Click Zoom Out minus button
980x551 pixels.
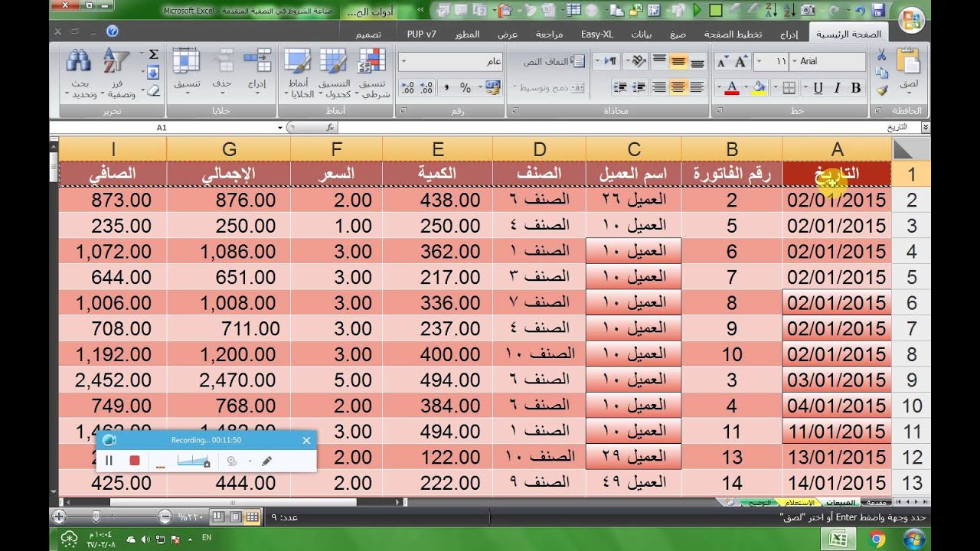coord(165,517)
